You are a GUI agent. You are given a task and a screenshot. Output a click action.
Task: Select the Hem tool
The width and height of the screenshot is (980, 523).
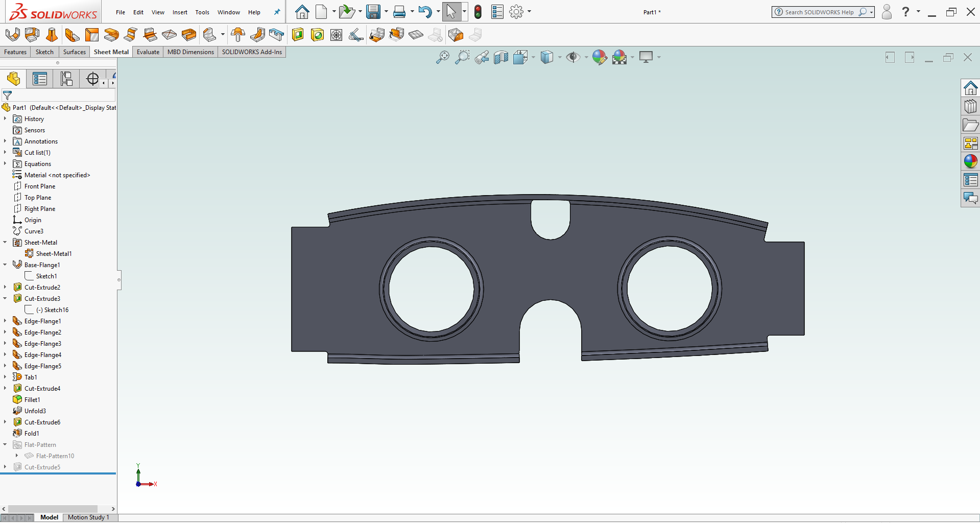point(111,34)
